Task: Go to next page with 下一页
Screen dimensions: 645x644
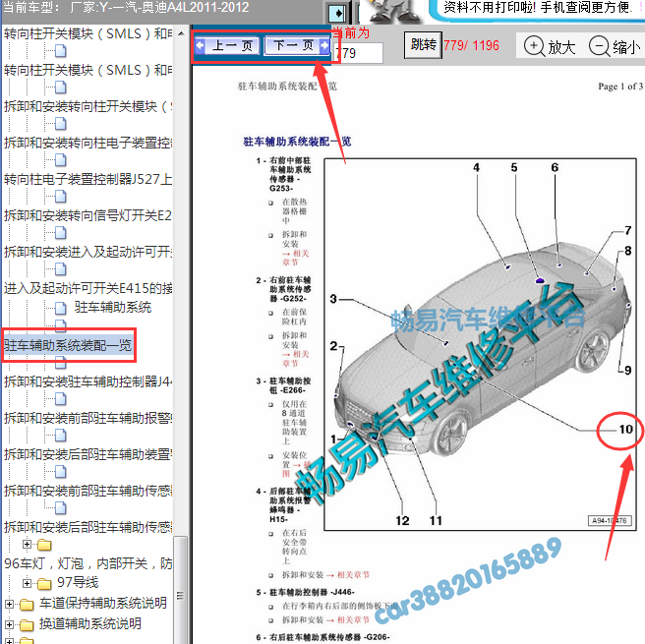Action: coord(297,45)
